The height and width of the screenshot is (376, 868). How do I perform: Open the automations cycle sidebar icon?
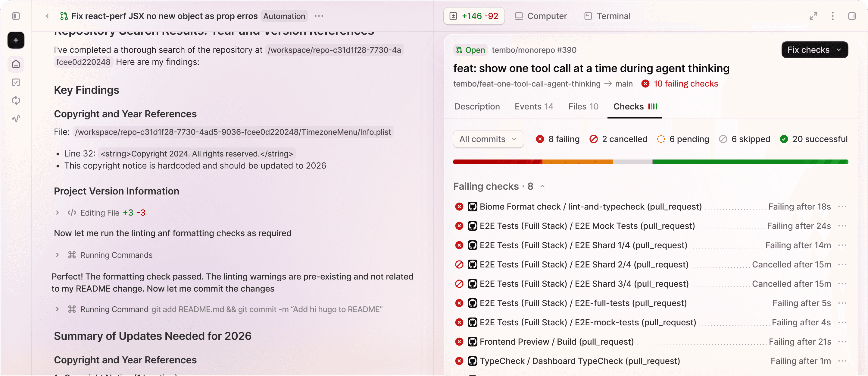(x=16, y=100)
